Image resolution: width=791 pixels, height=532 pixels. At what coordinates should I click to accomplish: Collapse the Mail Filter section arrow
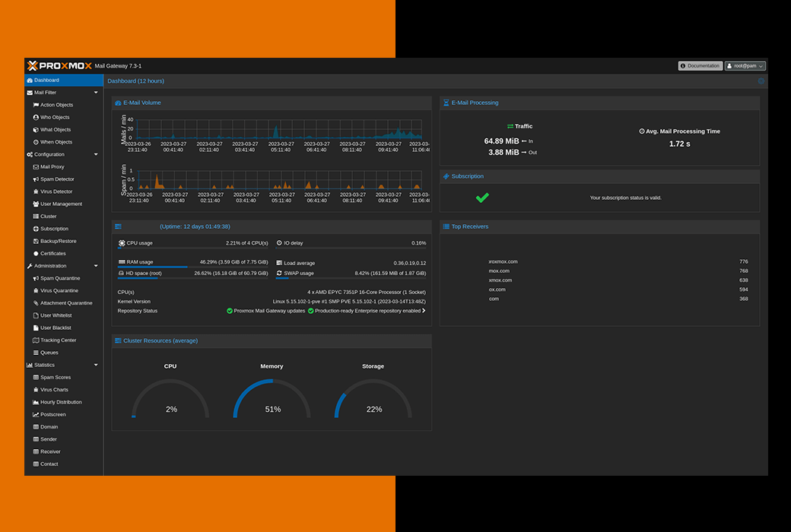point(96,93)
